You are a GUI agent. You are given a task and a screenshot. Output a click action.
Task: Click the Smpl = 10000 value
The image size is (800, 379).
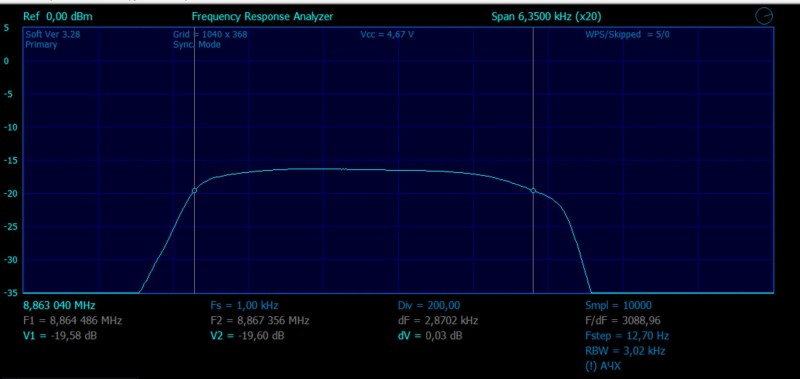(618, 306)
